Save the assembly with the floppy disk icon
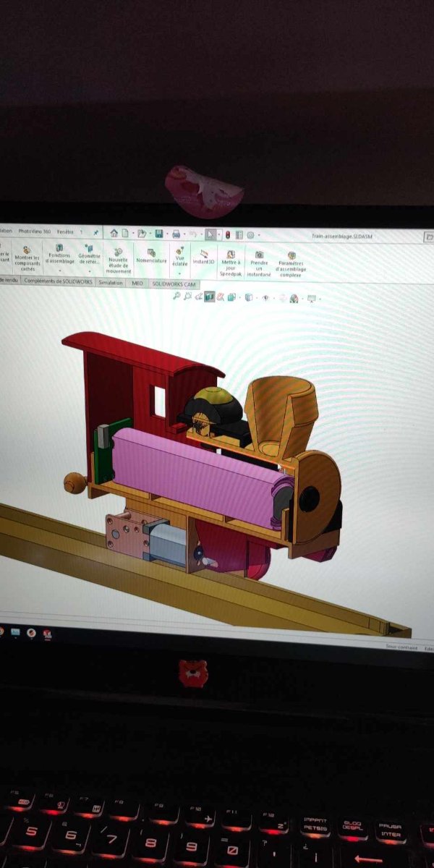Image resolution: width=434 pixels, height=868 pixels. tap(158, 234)
